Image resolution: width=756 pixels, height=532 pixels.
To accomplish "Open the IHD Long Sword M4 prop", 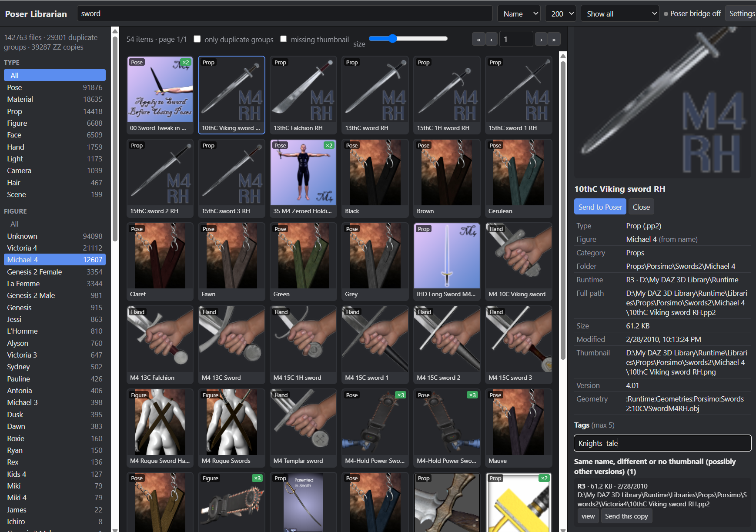I will coord(447,261).
